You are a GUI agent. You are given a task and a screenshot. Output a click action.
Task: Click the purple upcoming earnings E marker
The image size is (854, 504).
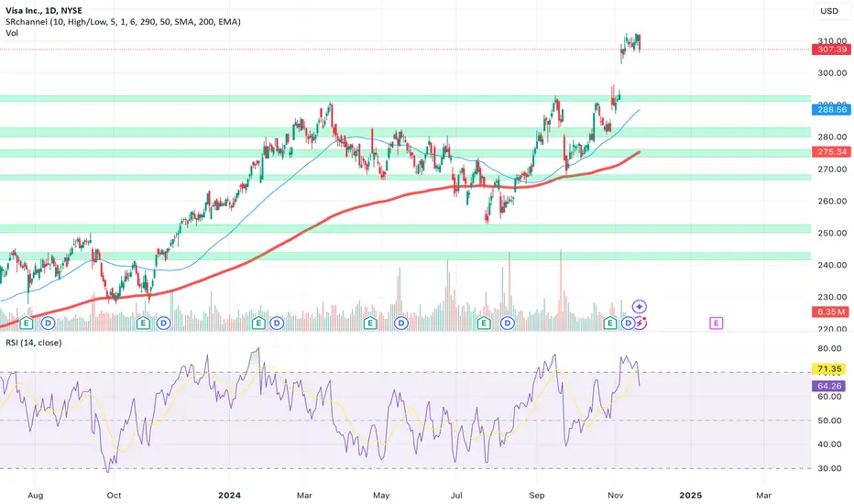716,323
